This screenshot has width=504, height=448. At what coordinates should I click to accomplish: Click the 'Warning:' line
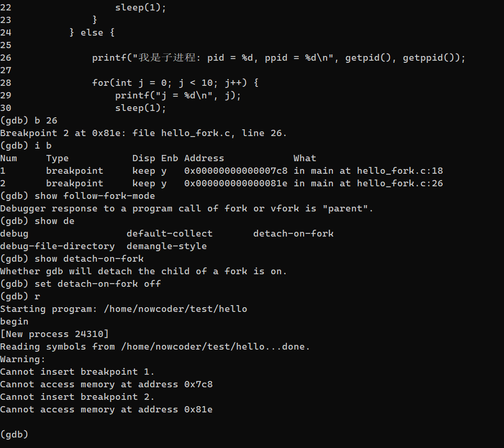[23, 360]
